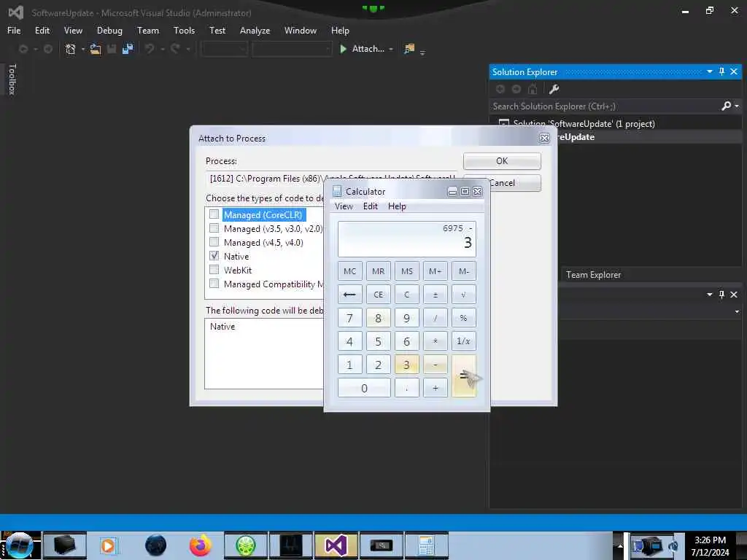The image size is (747, 560).
Task: Click the calculator CE button
Action: (x=379, y=295)
